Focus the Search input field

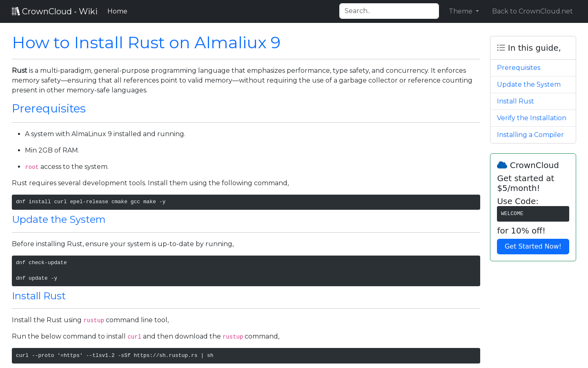[x=389, y=11]
